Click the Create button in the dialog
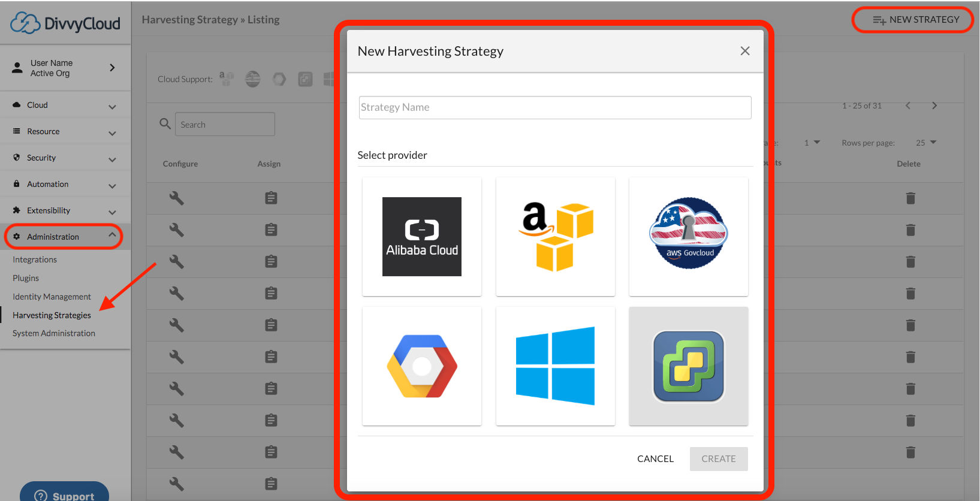The width and height of the screenshot is (980, 501). coord(719,458)
